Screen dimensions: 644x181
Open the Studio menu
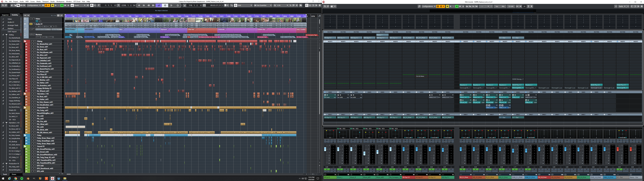(52, 1)
